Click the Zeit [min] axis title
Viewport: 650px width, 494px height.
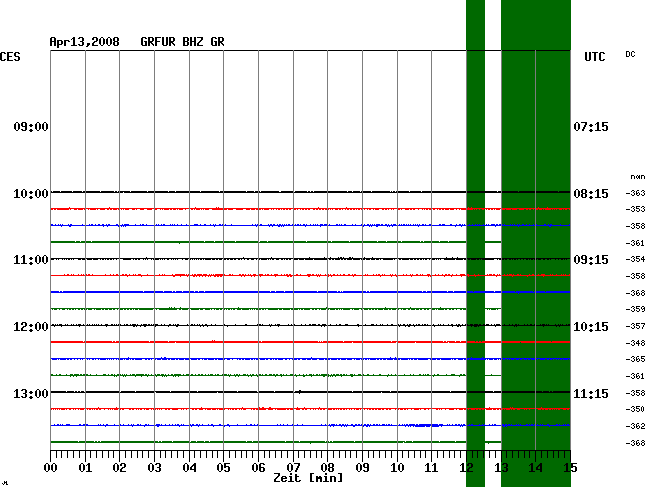tap(308, 478)
